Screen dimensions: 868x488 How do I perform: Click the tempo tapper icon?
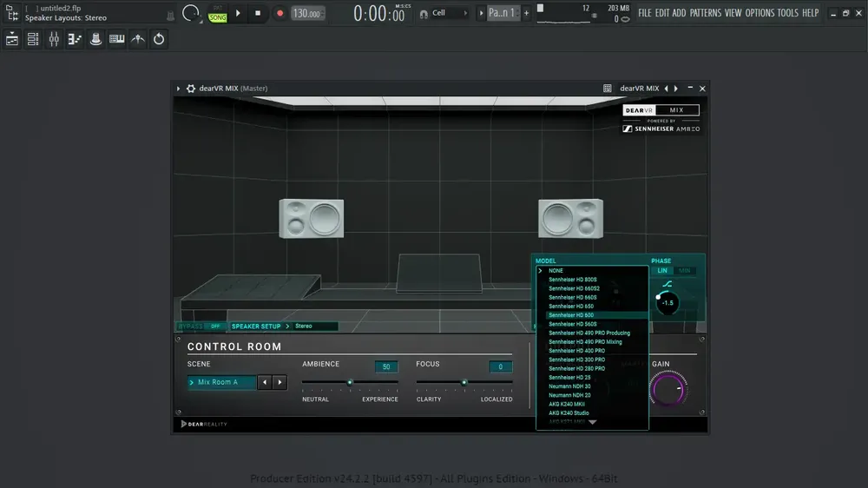[x=138, y=39]
